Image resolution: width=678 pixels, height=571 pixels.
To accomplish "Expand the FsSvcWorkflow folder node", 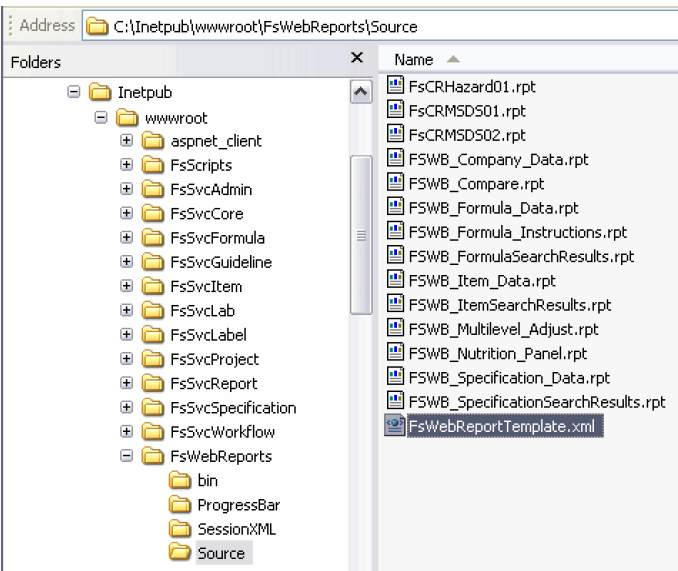I will [126, 431].
